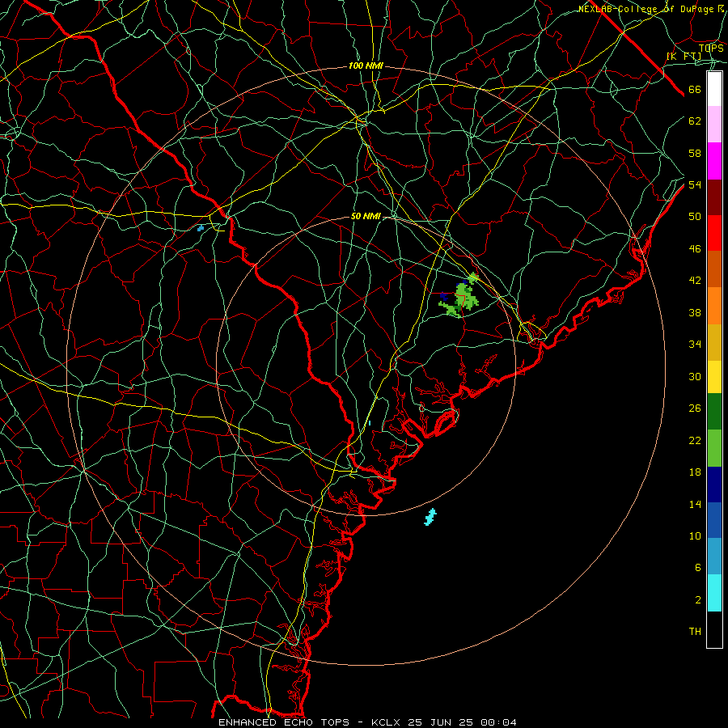Select legend value 66
The width and height of the screenshot is (728, 728).
(695, 90)
